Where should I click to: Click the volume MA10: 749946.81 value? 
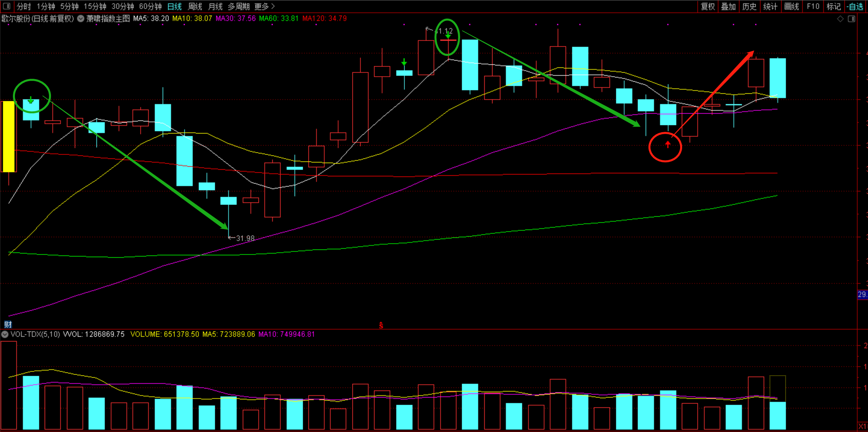(x=287, y=334)
